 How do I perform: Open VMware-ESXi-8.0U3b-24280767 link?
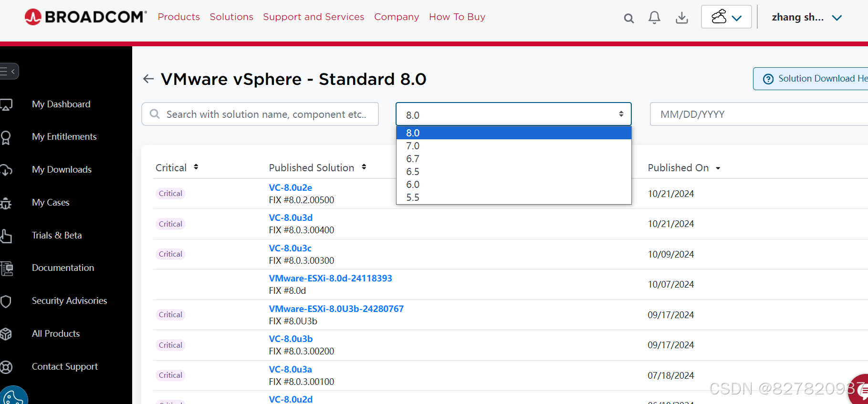pyautogui.click(x=336, y=309)
